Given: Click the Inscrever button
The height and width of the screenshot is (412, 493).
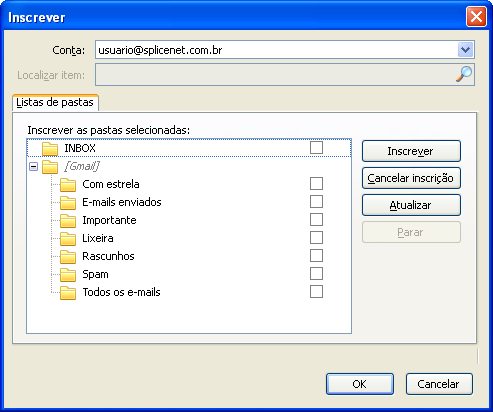Looking at the screenshot, I should tap(411, 151).
